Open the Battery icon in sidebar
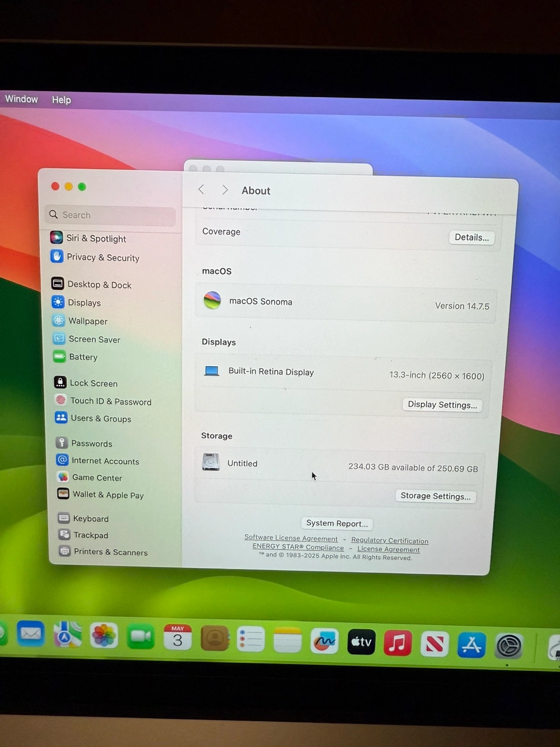 tap(60, 356)
